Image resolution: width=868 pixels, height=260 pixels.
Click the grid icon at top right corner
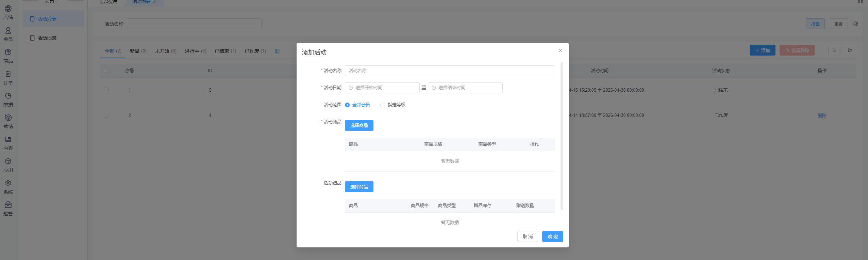861,2
